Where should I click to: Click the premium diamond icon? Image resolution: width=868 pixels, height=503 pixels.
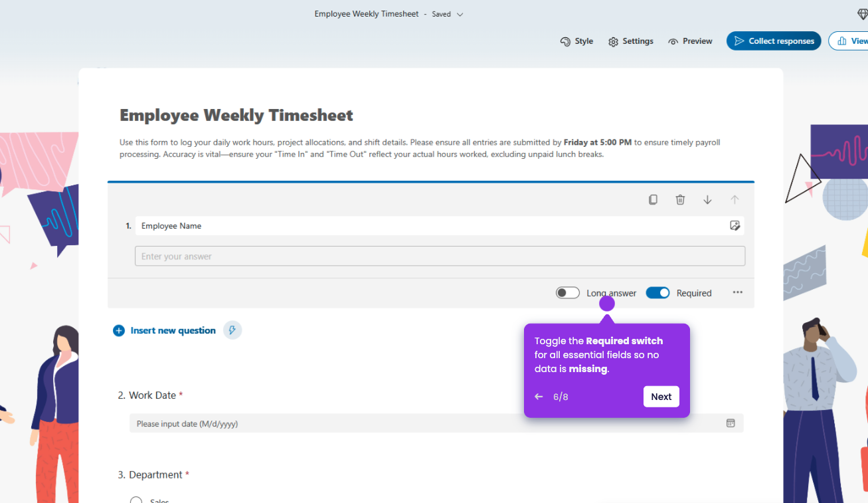(x=862, y=14)
